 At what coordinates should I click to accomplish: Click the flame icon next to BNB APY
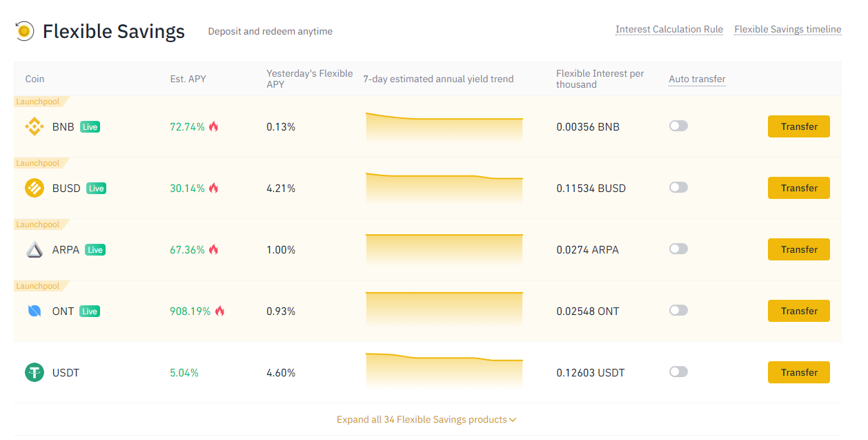click(214, 127)
